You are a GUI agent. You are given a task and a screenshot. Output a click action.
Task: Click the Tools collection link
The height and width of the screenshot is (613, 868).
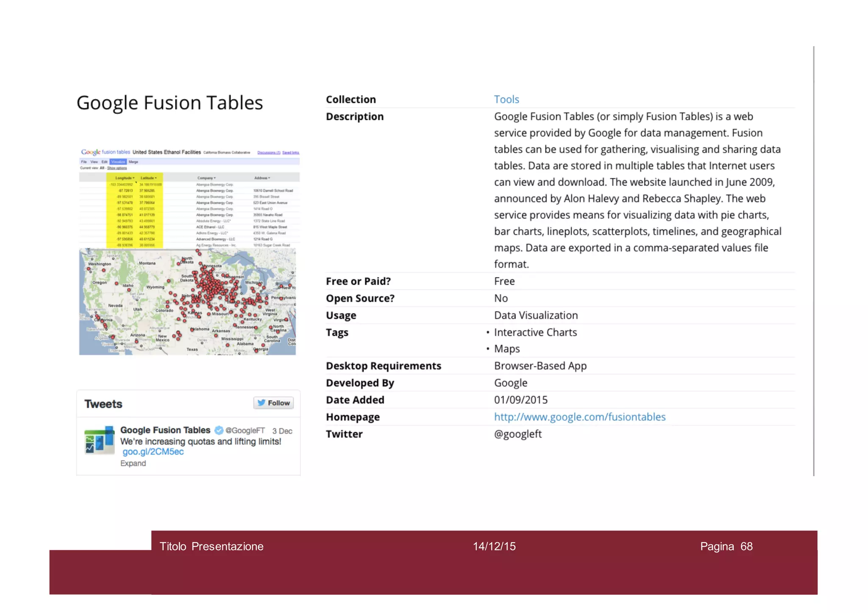506,100
